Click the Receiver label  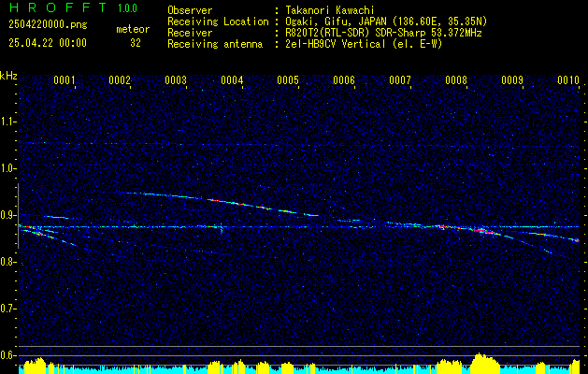[190, 33]
